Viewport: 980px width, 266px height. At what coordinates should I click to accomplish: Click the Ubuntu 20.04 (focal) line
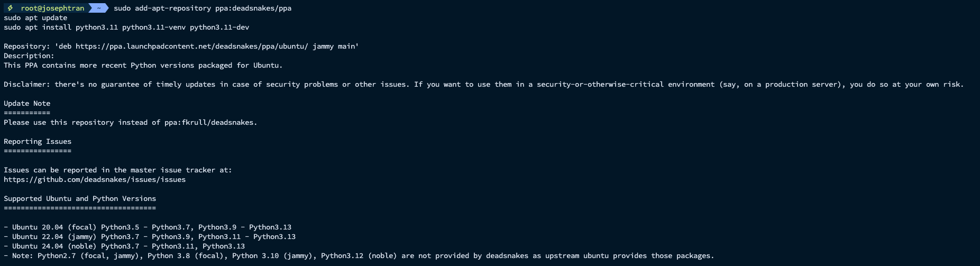click(148, 227)
